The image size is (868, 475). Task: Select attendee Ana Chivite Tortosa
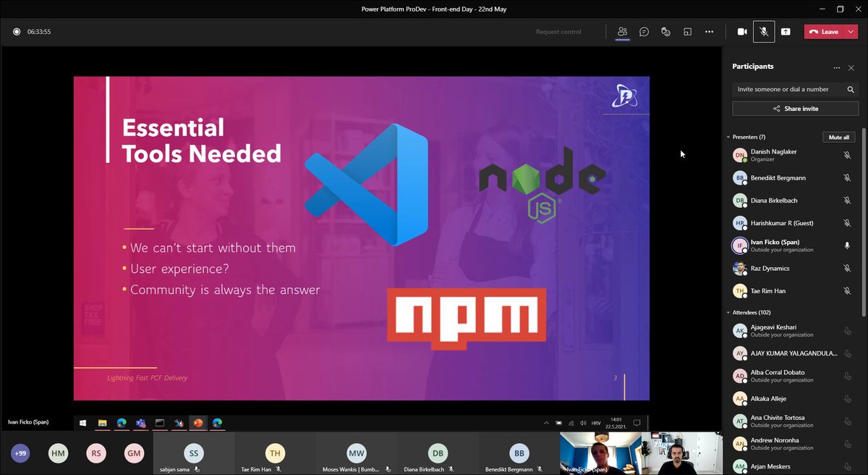coord(793,421)
